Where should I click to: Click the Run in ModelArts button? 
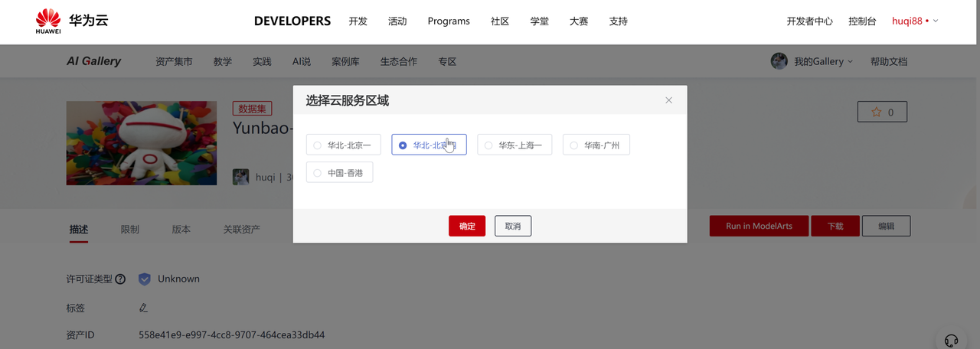click(x=759, y=226)
